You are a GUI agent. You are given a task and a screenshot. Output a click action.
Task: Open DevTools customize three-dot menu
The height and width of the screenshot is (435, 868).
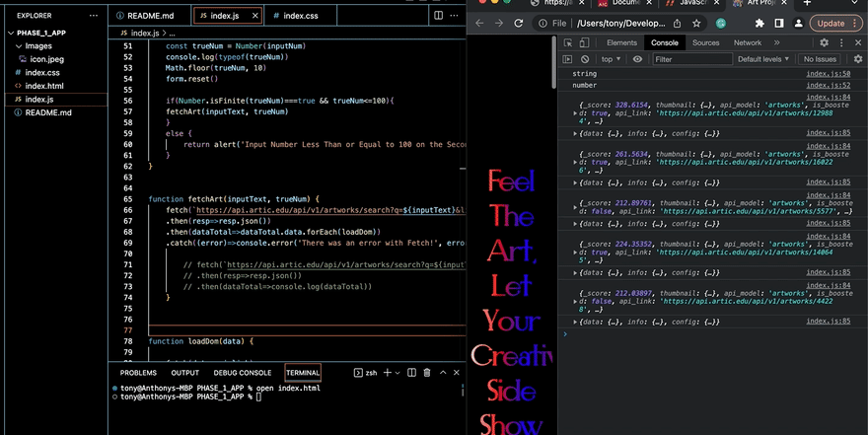841,42
